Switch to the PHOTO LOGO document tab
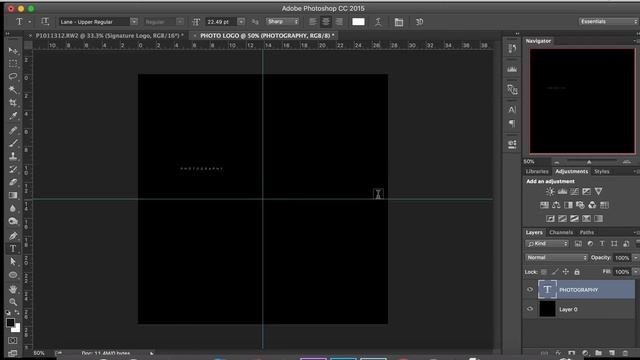Image resolution: width=640 pixels, height=360 pixels. click(x=267, y=36)
